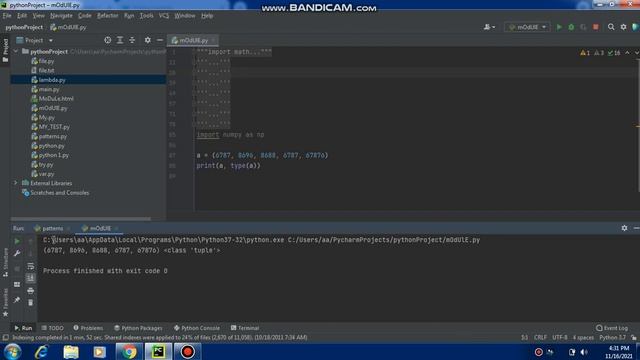Screen dimensions: 640x360
Task: Collapse the pythonProject root folder
Action: click(16, 51)
